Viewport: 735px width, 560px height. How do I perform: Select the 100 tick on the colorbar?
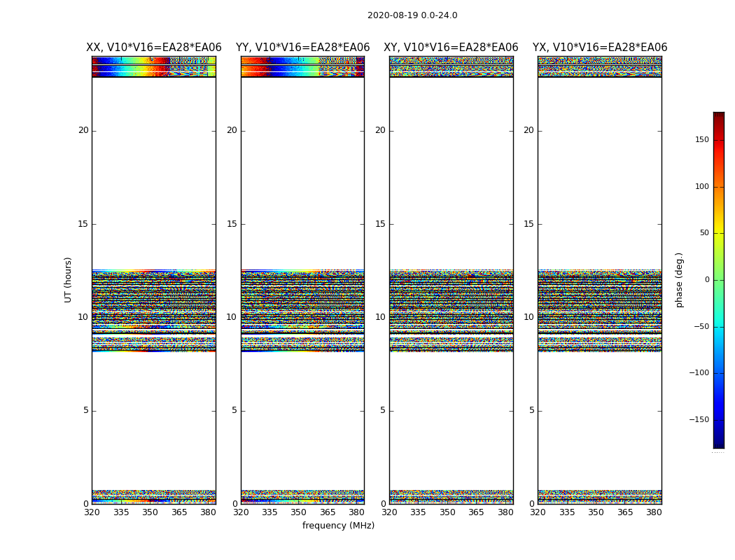pyautogui.click(x=702, y=186)
